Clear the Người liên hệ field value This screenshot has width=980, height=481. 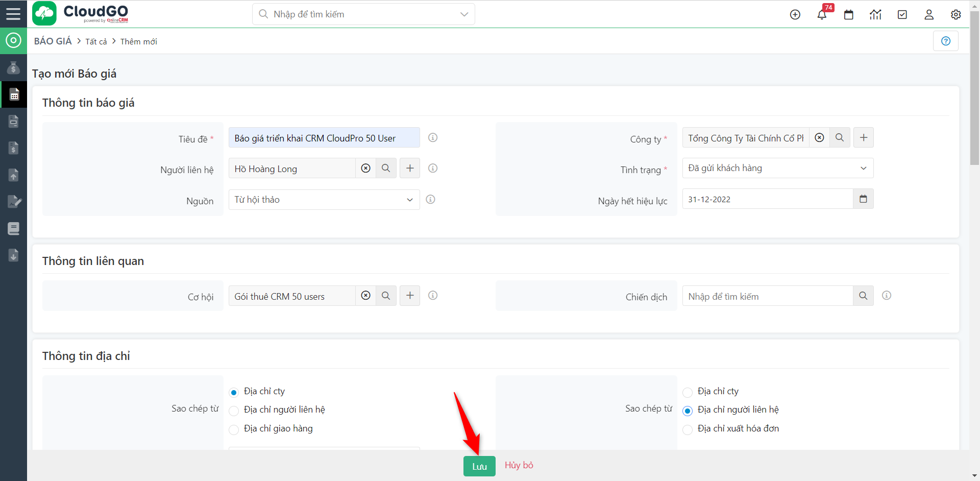[x=365, y=169]
